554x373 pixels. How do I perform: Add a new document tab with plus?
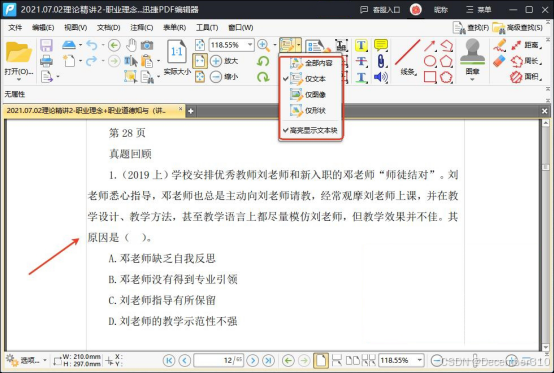[x=190, y=111]
